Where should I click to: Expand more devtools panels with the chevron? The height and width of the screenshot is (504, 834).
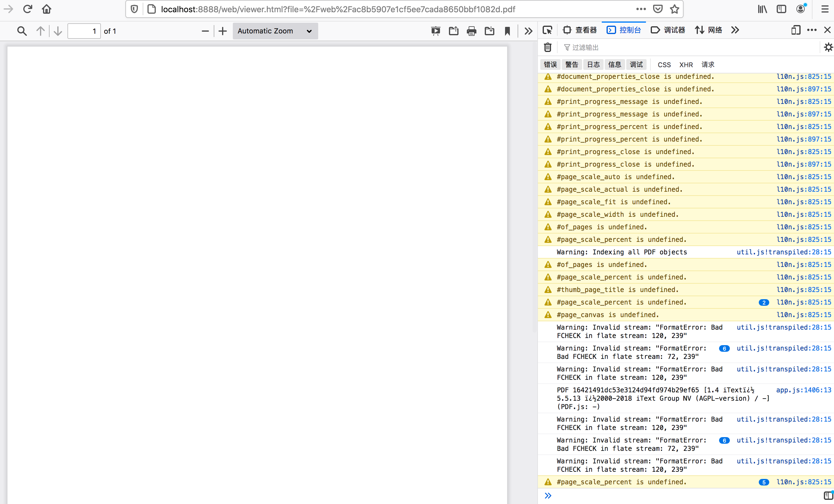735,30
